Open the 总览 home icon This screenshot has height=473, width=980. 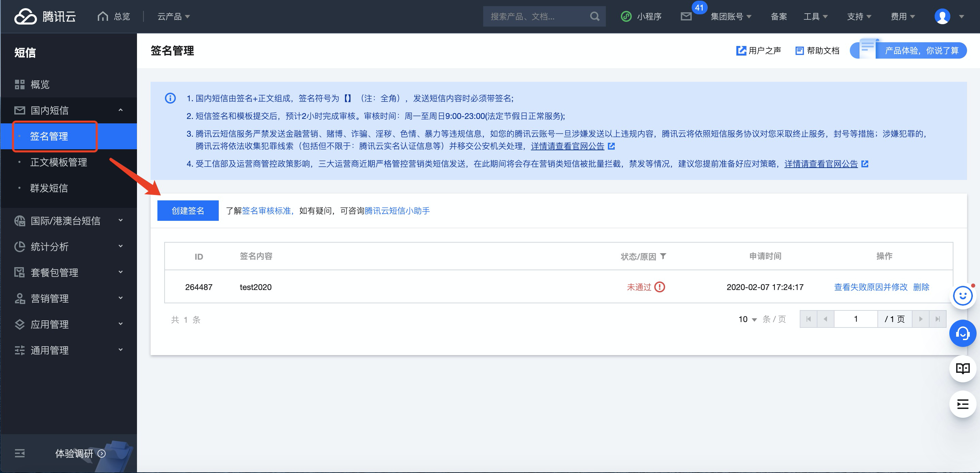[x=103, y=16]
